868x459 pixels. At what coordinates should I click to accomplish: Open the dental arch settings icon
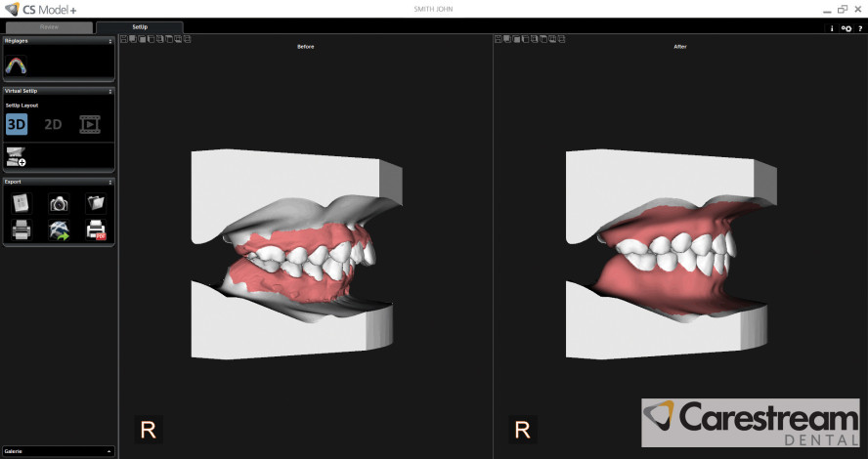tap(17, 64)
